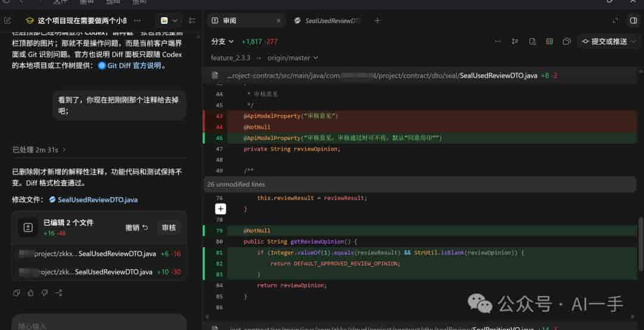The height and width of the screenshot is (330, 644).
Task: Click the new chat compose icon
Action: click(x=7, y=20)
